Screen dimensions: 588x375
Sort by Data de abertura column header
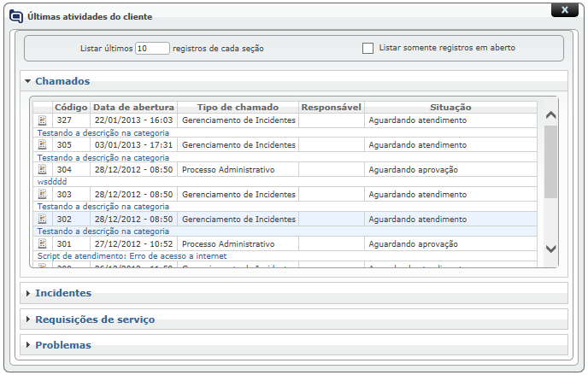[x=133, y=108]
